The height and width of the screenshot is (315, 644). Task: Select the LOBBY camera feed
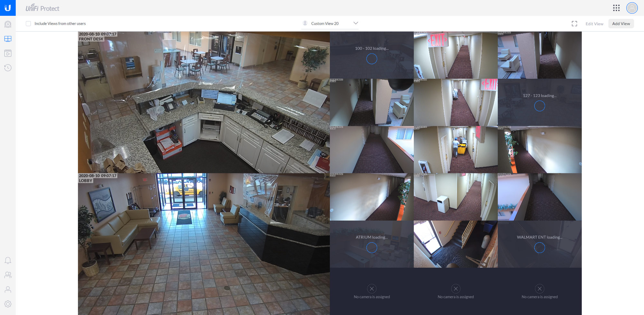tap(204, 244)
